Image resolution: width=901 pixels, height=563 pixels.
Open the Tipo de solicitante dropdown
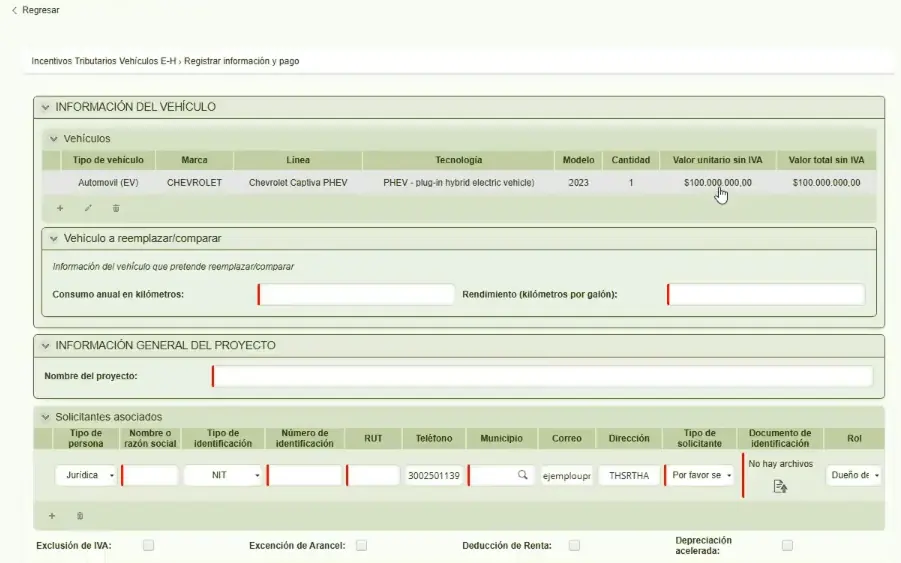point(701,476)
